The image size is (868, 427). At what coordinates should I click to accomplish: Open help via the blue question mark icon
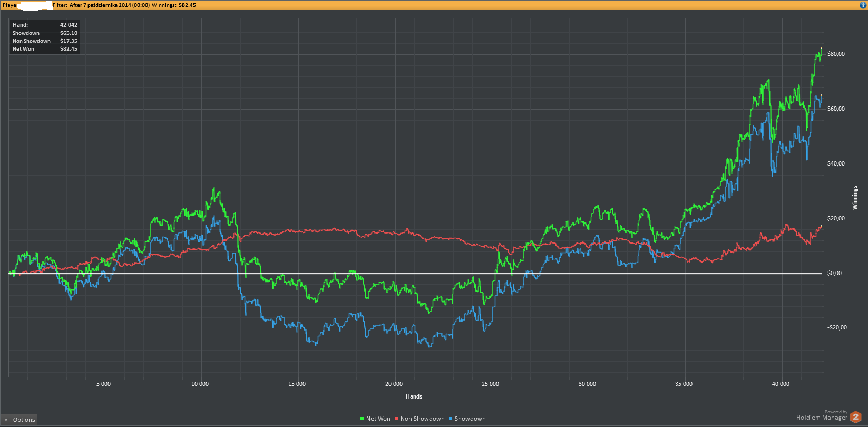(863, 5)
